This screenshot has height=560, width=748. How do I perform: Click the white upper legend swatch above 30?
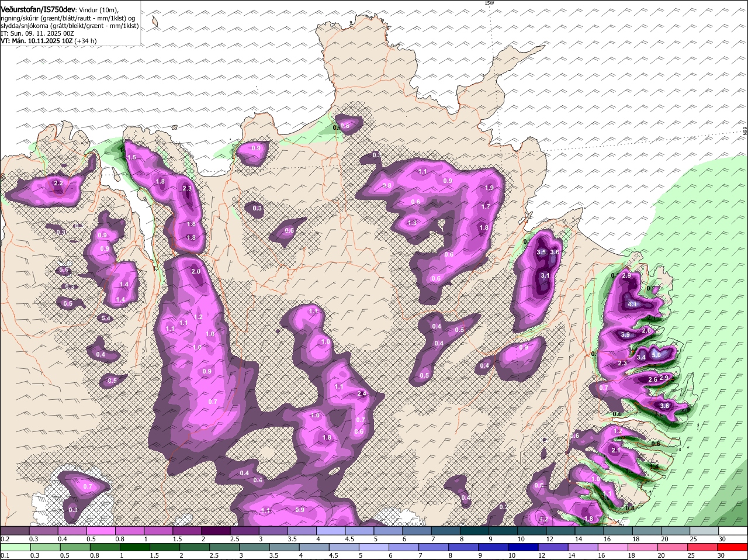point(733,530)
